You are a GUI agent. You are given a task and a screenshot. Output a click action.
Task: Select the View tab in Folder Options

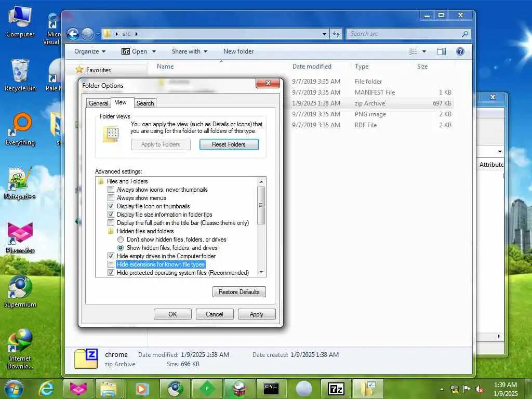121,102
